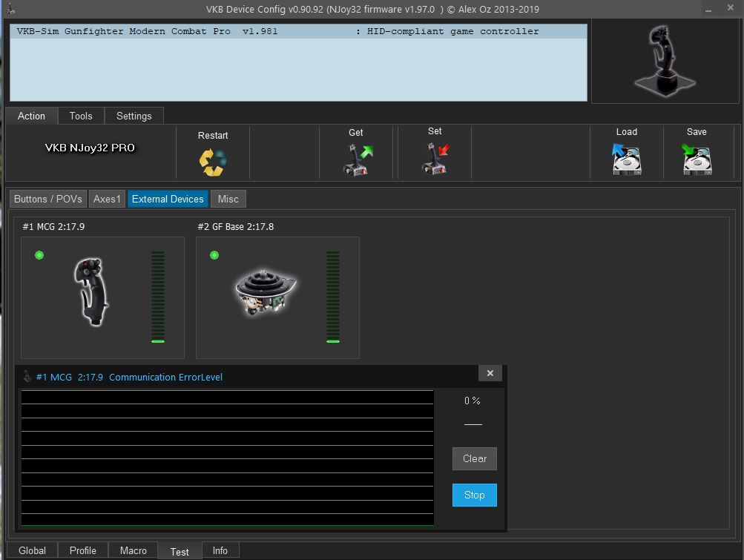Close the Communication ErrorLevel panel
The image size is (744, 560).
coord(490,373)
